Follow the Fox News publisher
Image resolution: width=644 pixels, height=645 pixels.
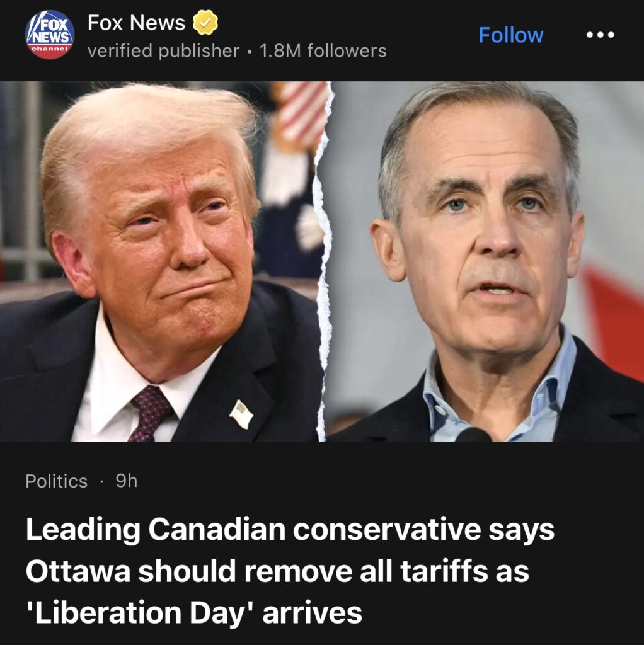pyautogui.click(x=510, y=35)
